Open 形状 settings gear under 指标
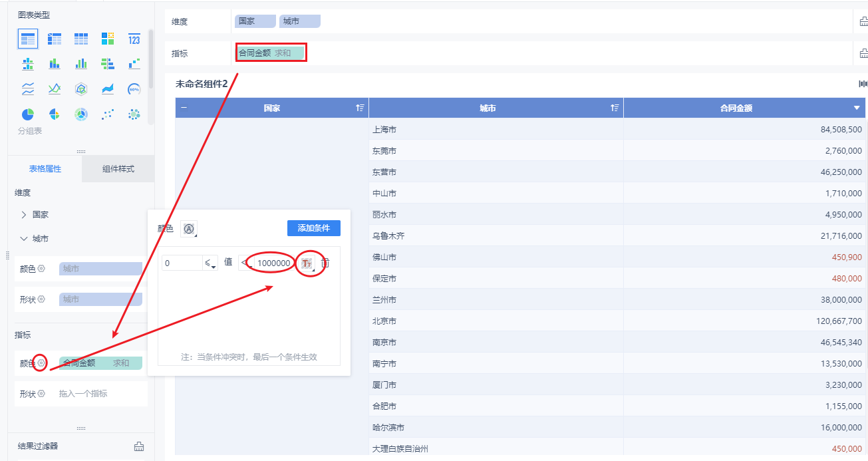This screenshot has width=868, height=461. point(41,394)
